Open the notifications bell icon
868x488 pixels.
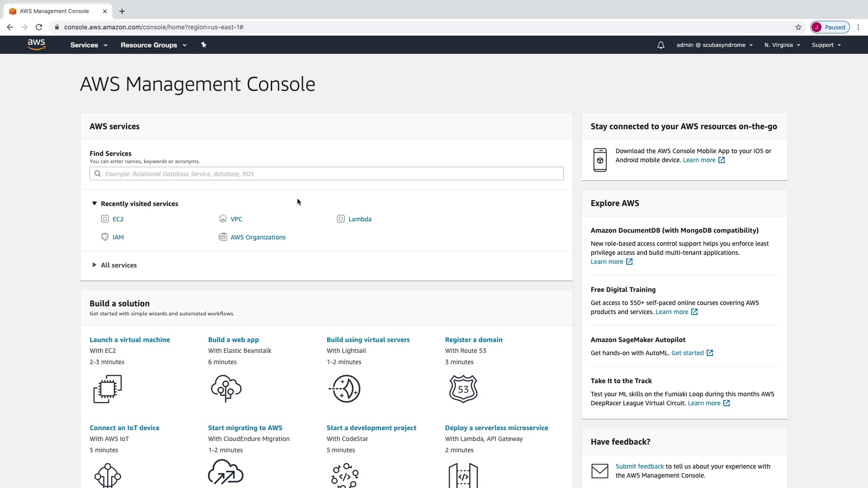tap(660, 45)
